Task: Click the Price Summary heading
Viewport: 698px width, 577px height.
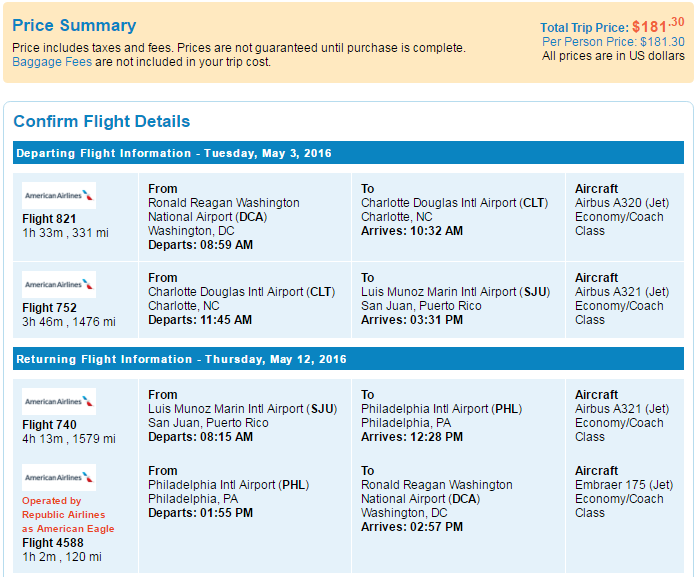Action: click(x=74, y=25)
